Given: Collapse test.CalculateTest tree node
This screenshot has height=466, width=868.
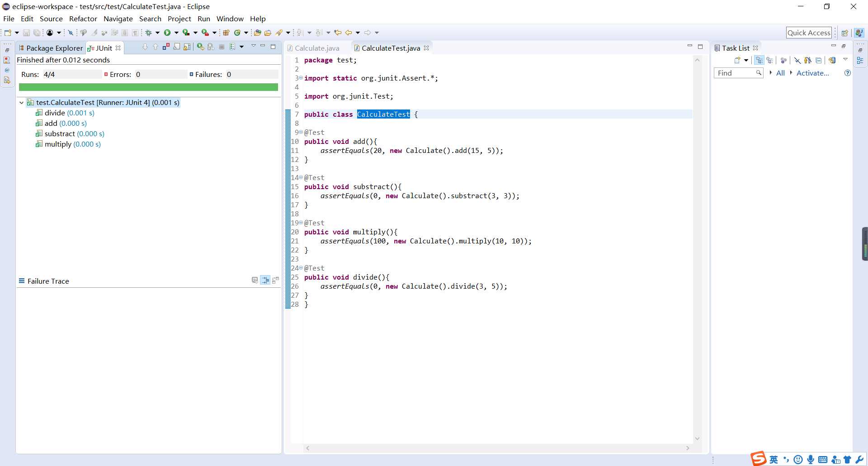Looking at the screenshot, I should point(21,103).
